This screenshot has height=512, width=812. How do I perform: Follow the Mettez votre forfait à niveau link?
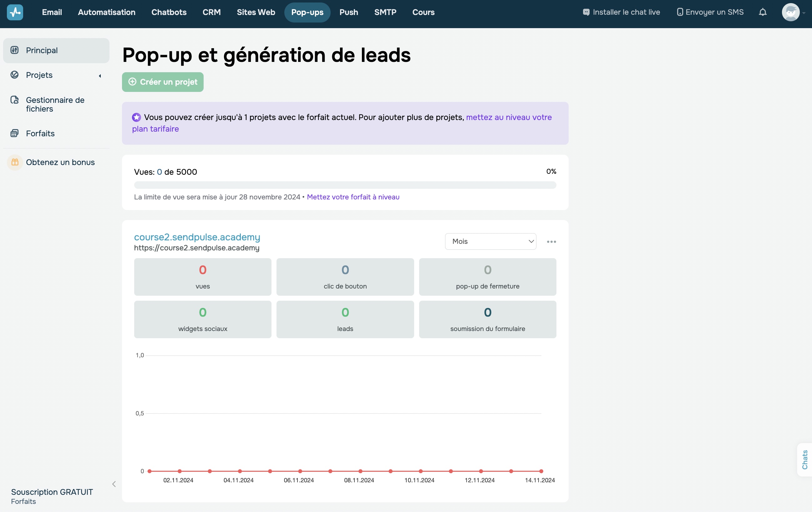pos(353,197)
